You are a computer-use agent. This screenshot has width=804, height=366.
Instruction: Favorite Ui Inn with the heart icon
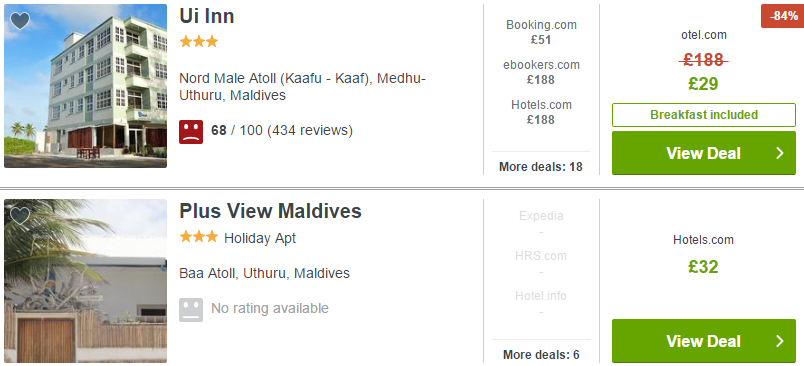tap(20, 21)
